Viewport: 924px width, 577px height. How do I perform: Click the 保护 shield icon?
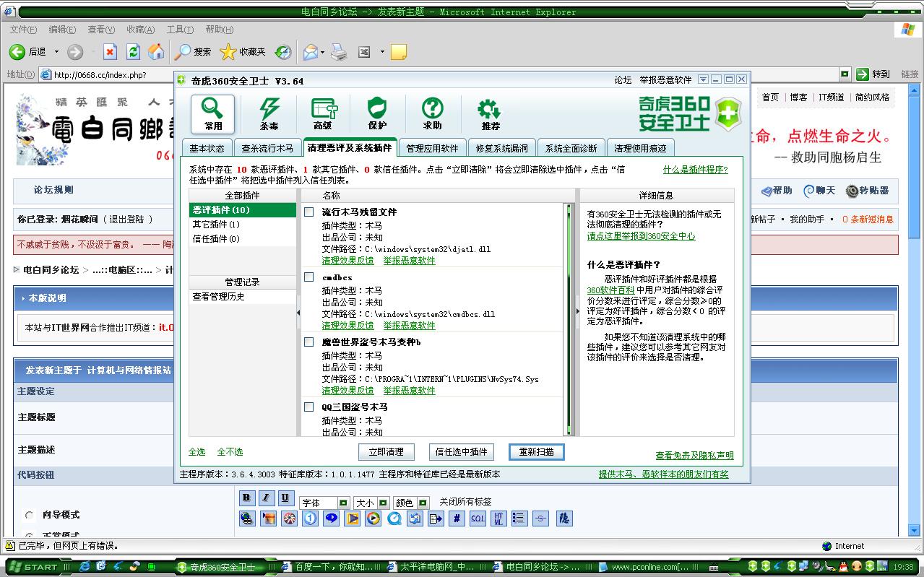point(377,113)
